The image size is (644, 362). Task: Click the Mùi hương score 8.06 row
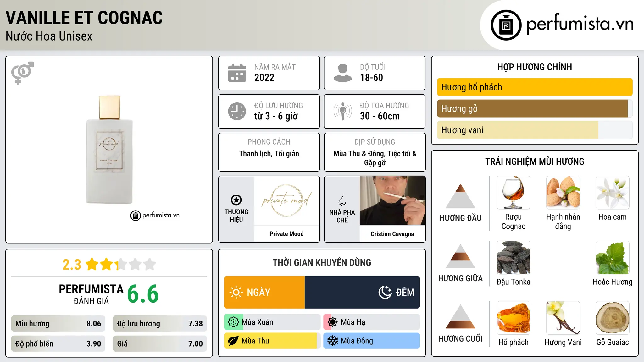(x=58, y=324)
